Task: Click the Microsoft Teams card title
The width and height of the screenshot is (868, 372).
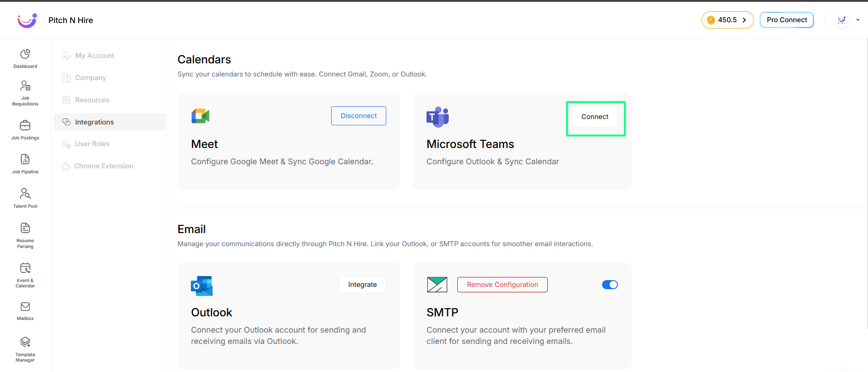Action: 470,144
